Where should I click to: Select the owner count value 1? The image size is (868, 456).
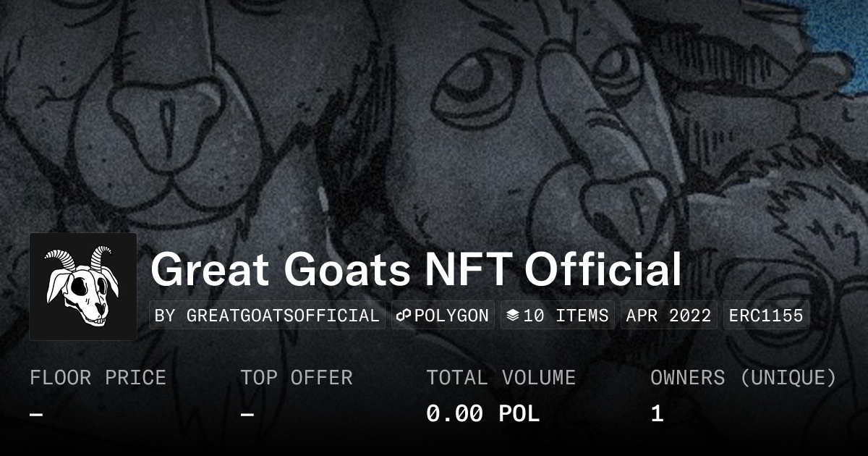pyautogui.click(x=657, y=414)
